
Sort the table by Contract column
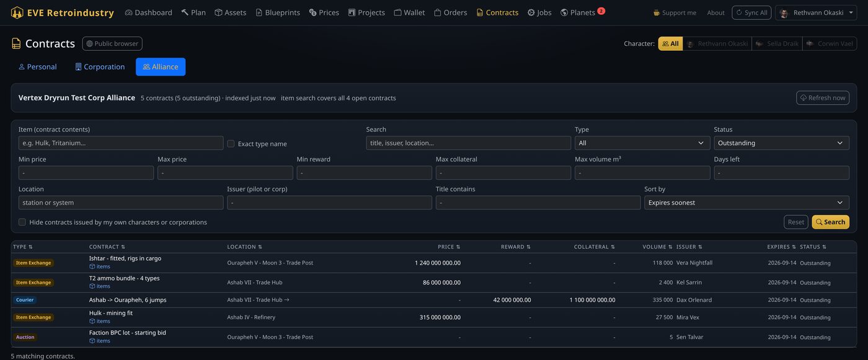coord(107,247)
